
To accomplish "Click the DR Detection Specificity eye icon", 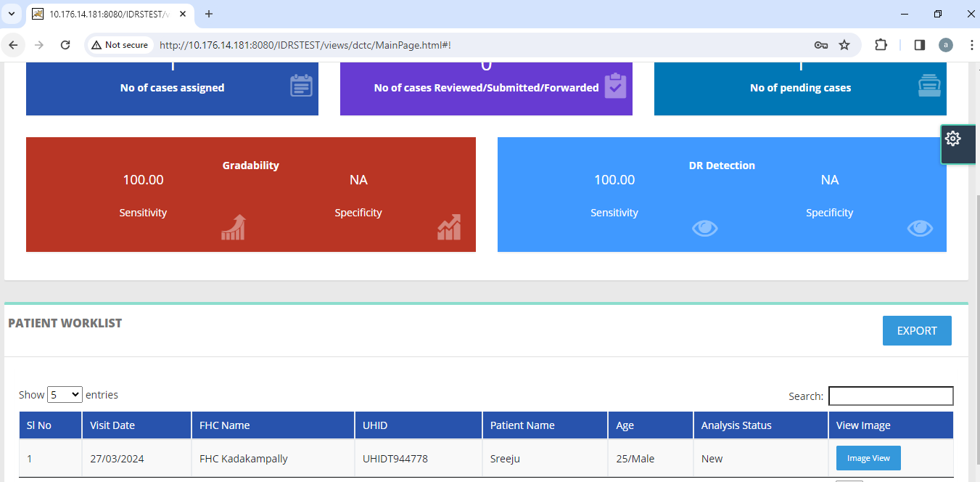I will coord(920,228).
